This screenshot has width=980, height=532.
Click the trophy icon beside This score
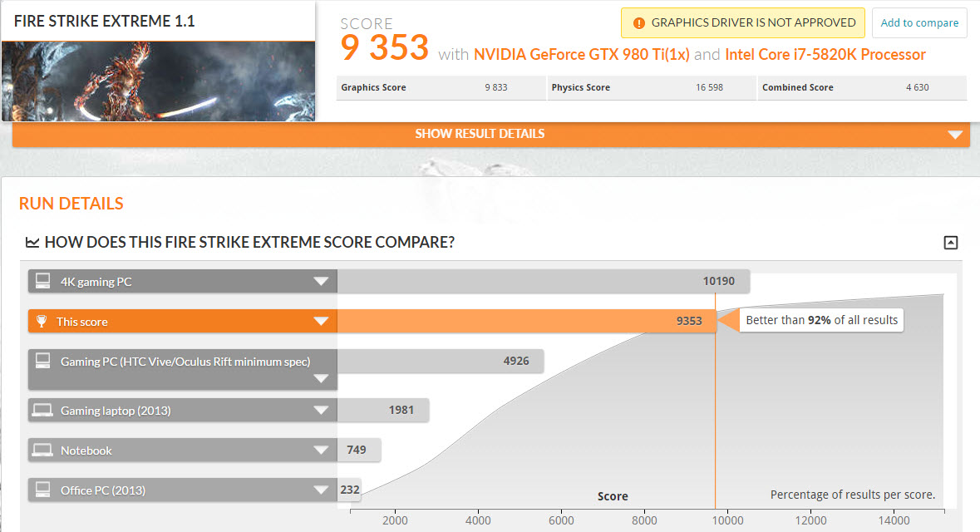pos(42,322)
